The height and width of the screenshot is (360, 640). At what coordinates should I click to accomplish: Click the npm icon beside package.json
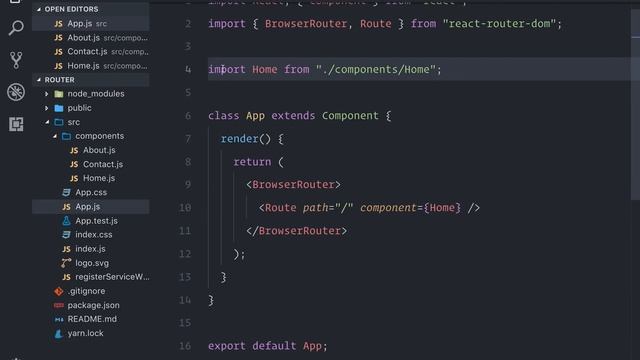tap(59, 305)
